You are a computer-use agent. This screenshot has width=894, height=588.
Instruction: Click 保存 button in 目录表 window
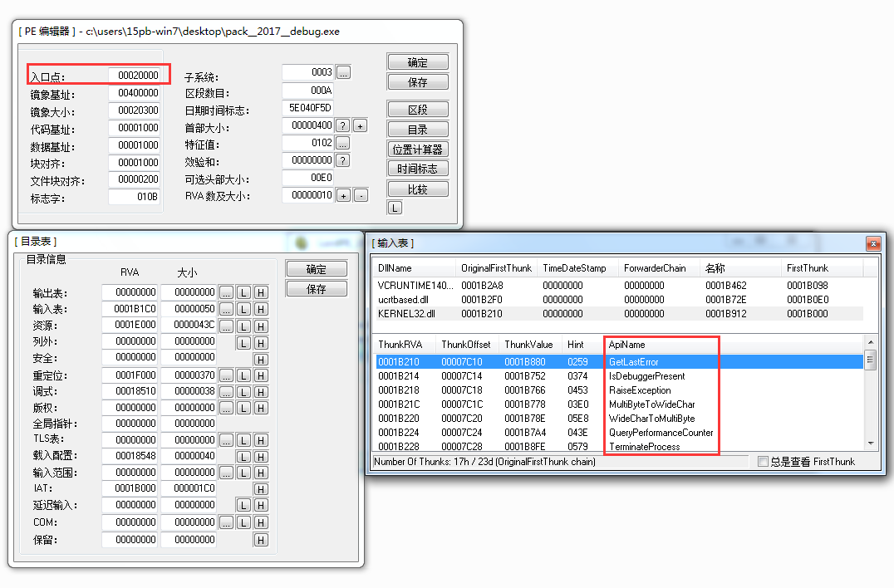point(317,289)
